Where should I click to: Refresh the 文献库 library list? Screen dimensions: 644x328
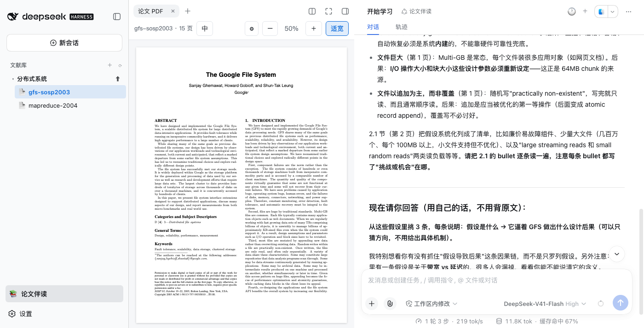click(x=120, y=66)
